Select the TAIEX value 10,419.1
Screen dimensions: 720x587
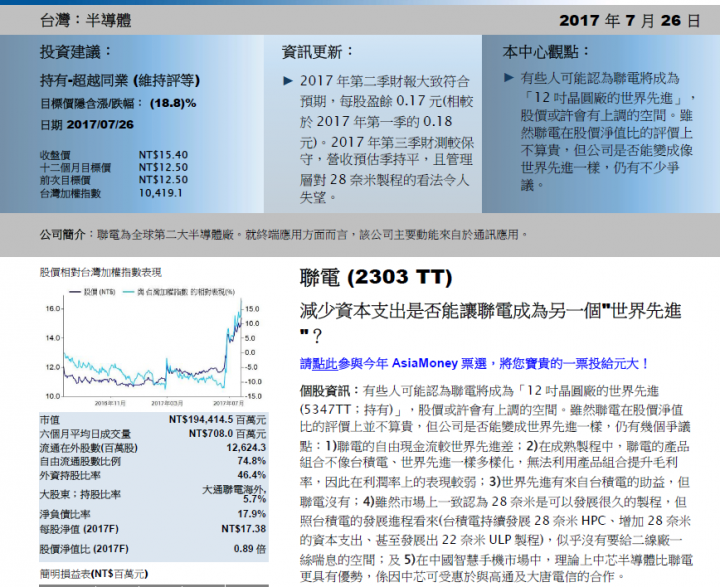pos(161,193)
